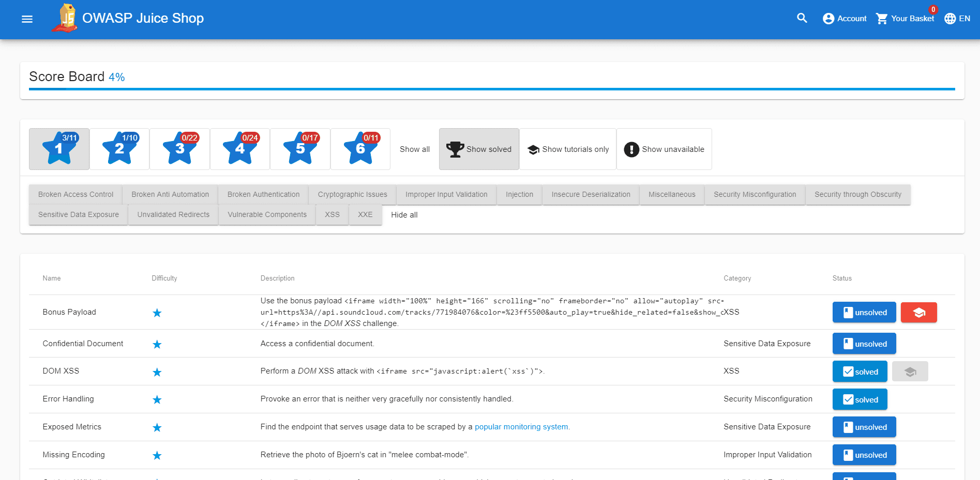The height and width of the screenshot is (480, 980).
Task: Toggle difficulty 5 star filter
Action: click(x=300, y=149)
